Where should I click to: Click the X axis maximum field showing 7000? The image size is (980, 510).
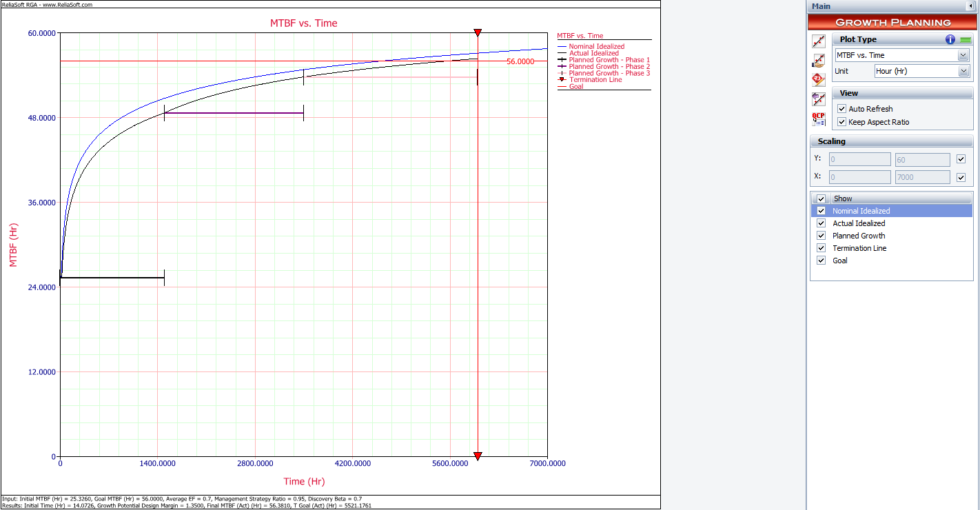[x=922, y=177]
